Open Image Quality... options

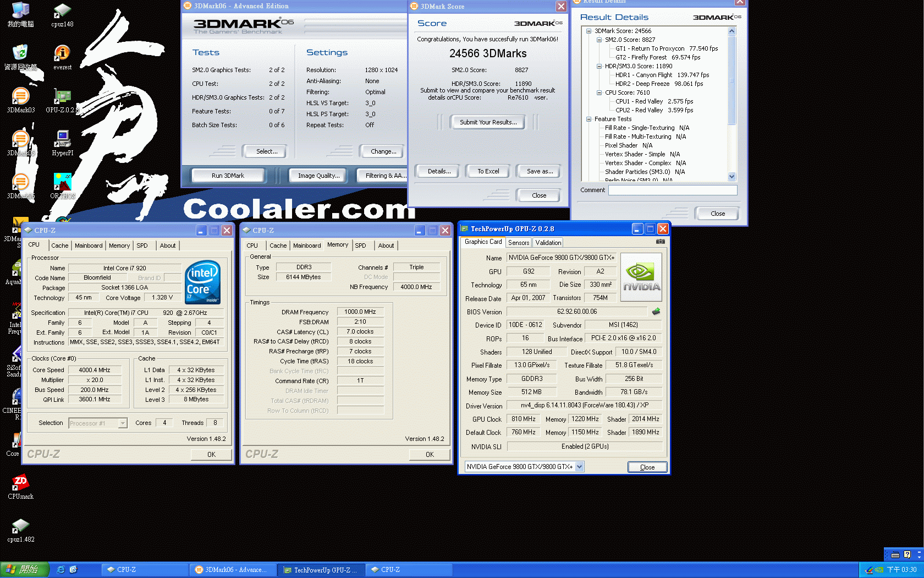pos(318,176)
